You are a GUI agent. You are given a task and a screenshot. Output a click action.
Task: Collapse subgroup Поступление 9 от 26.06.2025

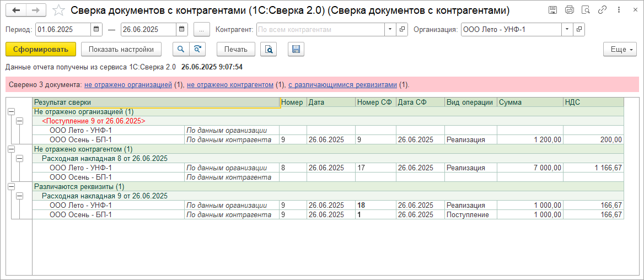pyautogui.click(x=19, y=121)
